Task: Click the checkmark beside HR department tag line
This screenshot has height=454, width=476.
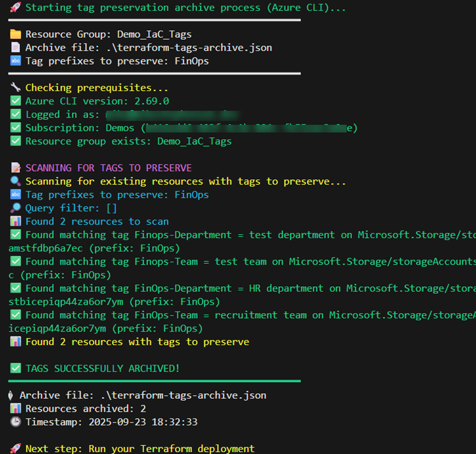Action: [15, 288]
